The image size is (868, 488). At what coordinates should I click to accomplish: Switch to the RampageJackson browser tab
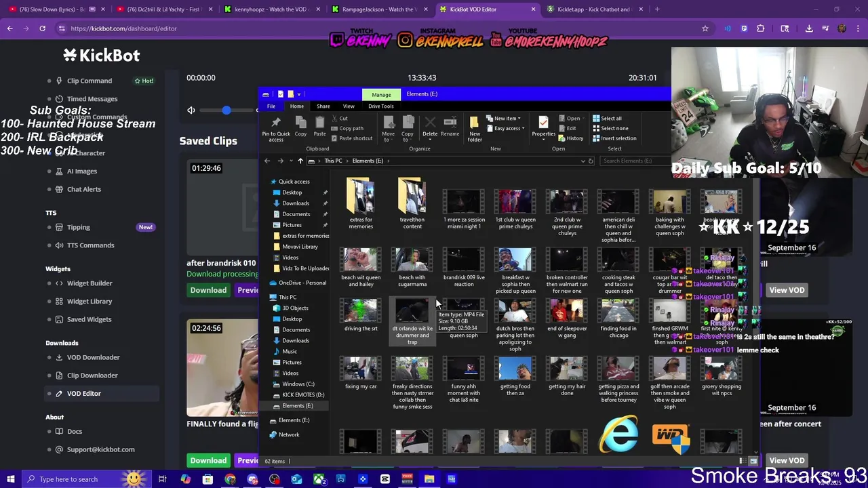click(x=379, y=9)
